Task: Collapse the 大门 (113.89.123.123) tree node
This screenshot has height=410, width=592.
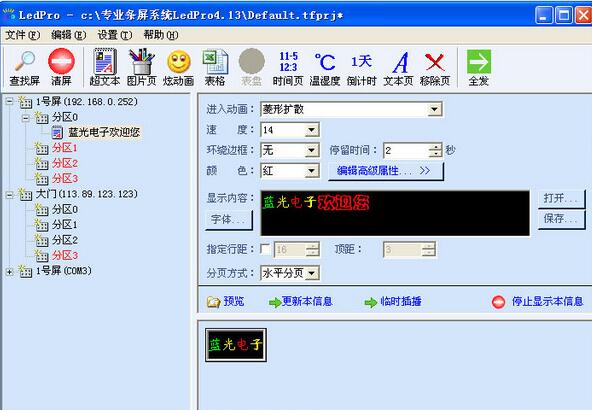Action: [10, 194]
